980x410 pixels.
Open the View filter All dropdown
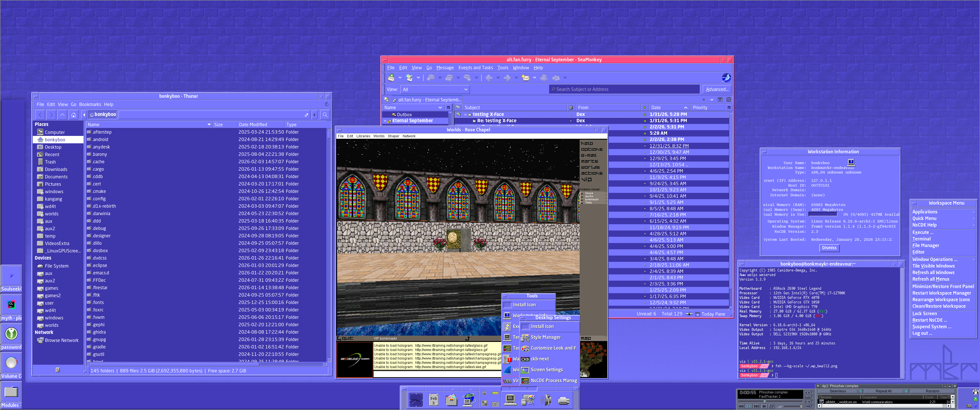[x=435, y=89]
